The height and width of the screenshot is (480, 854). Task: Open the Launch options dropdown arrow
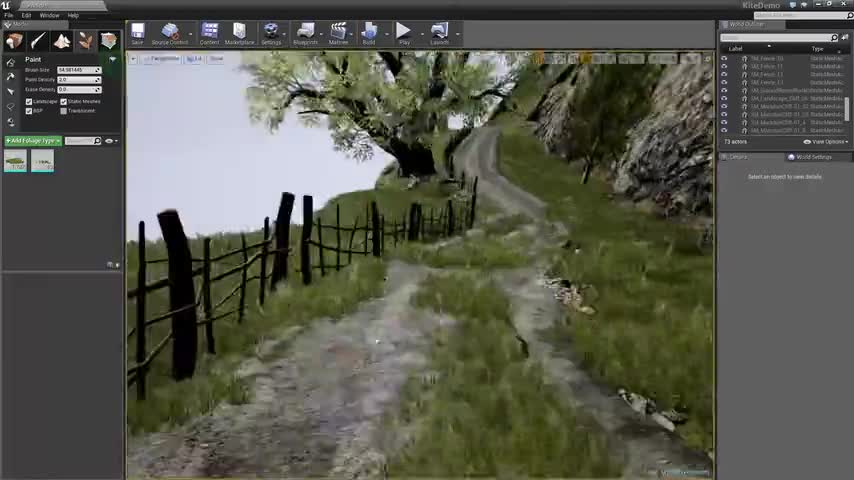[458, 34]
